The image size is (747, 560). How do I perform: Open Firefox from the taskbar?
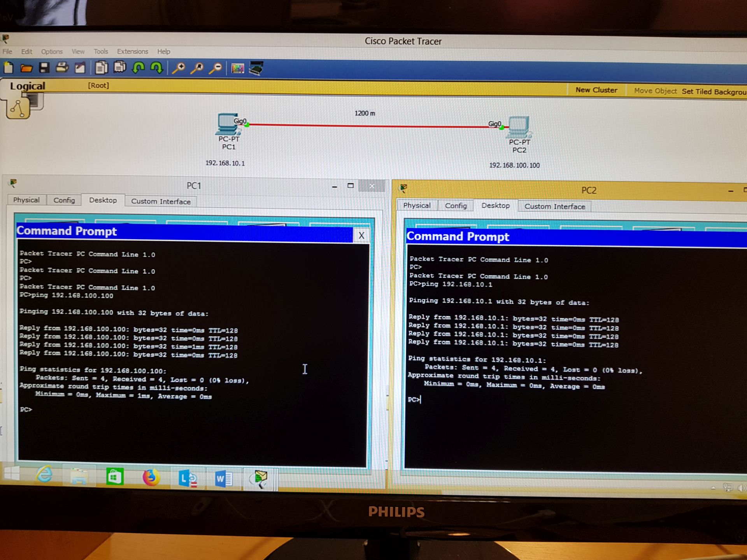point(151,478)
